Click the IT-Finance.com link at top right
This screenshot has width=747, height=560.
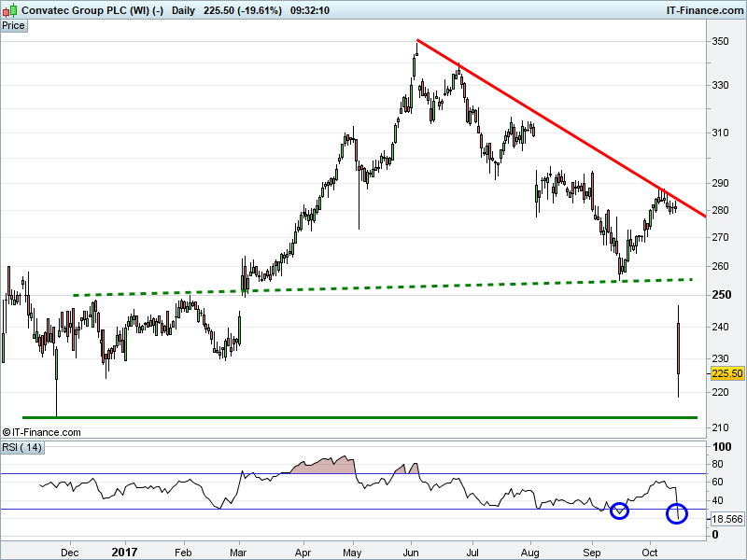pos(705,10)
